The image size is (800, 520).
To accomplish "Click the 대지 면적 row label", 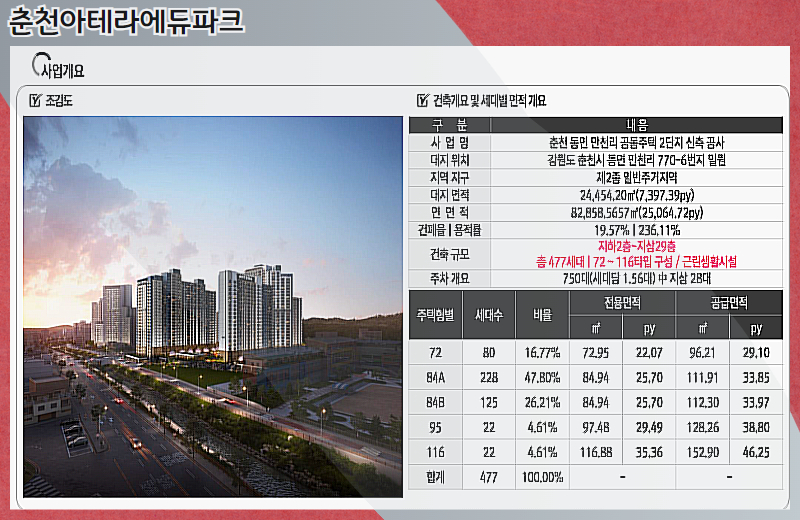I will [449, 195].
